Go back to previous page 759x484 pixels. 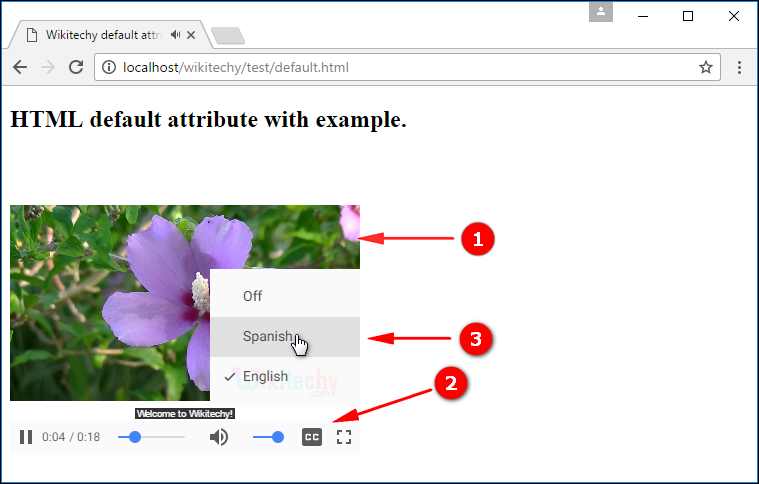19,68
